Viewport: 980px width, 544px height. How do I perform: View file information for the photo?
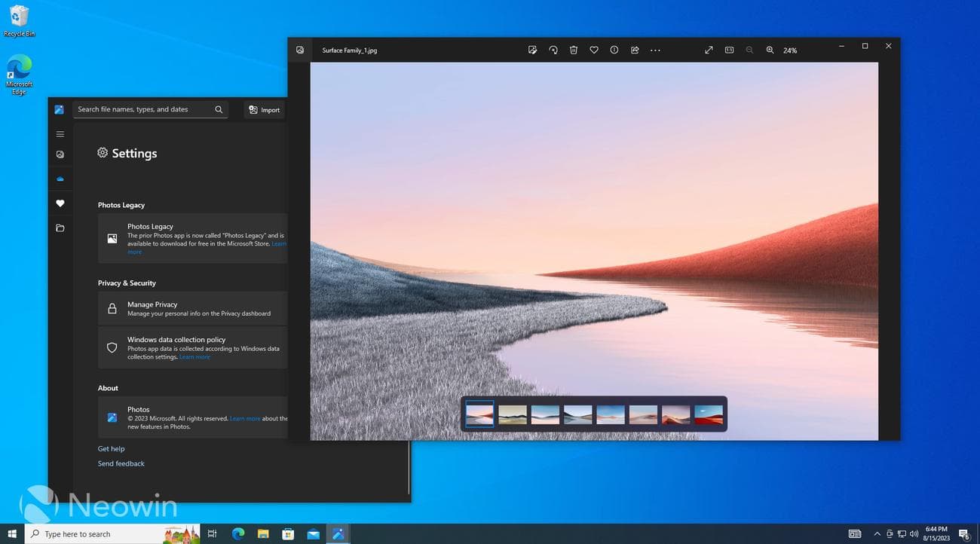pos(614,50)
